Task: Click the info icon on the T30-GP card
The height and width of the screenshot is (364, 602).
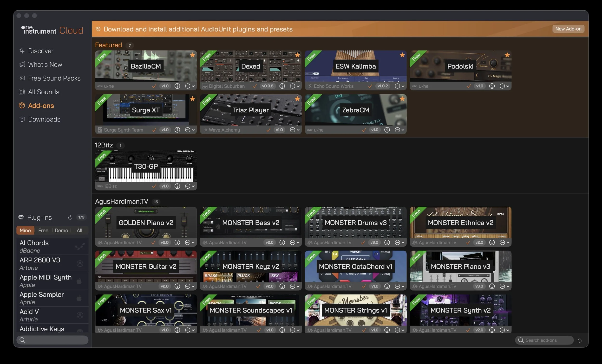Action: click(177, 186)
